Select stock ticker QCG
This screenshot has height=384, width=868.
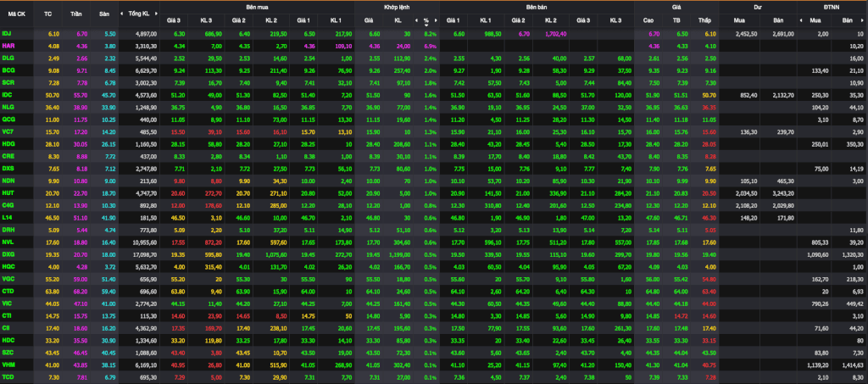click(x=8, y=119)
